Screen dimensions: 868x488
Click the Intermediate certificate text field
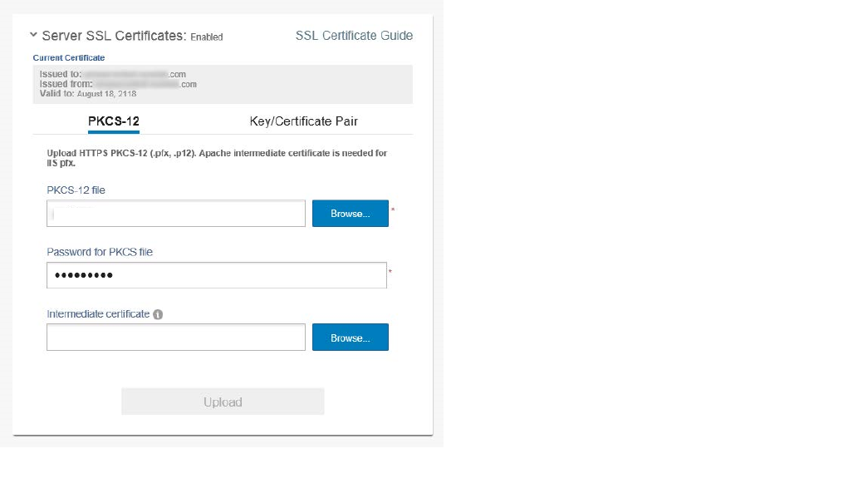tap(176, 338)
